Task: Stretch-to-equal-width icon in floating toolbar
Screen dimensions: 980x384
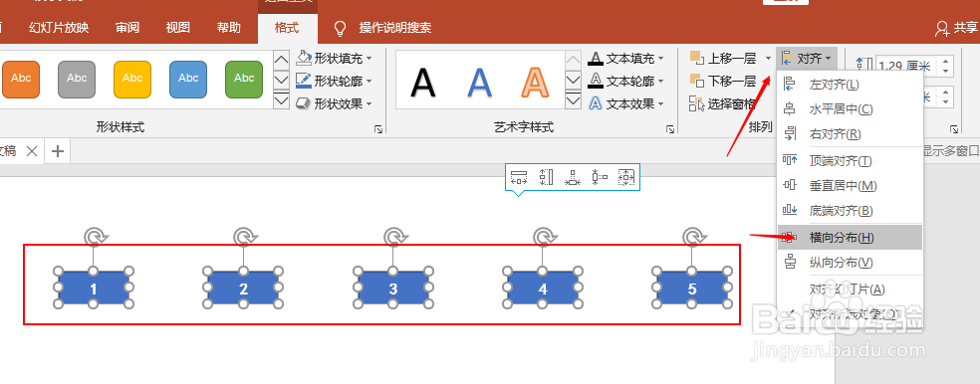Action: coord(519,177)
